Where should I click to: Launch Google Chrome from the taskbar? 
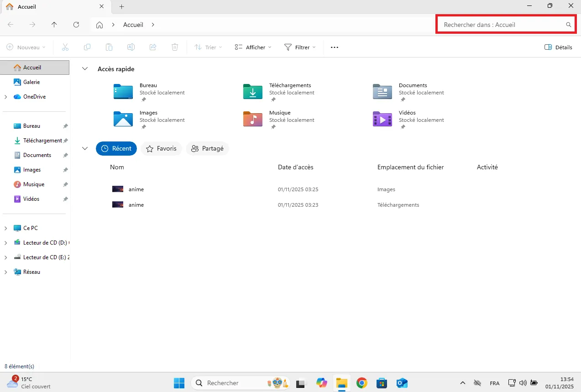362,383
